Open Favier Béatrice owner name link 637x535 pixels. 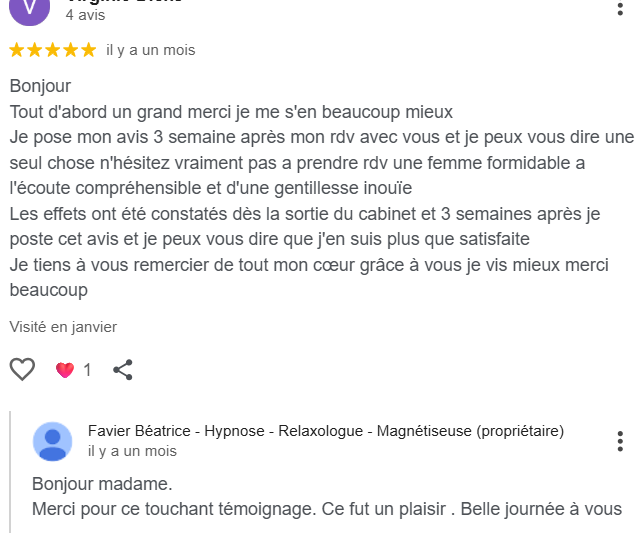coord(326,431)
